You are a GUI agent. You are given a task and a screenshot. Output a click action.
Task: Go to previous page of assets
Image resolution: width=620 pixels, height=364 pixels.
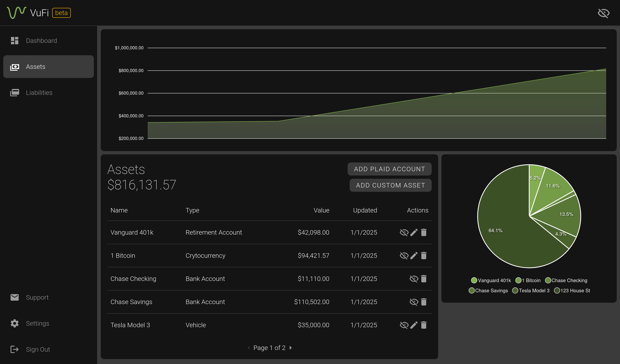point(248,348)
